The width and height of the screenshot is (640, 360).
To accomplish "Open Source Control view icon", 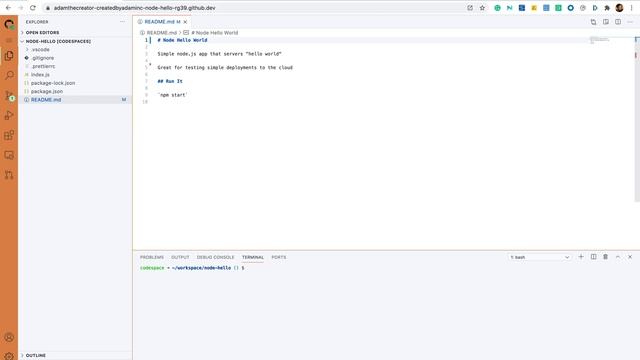I will tap(9, 96).
